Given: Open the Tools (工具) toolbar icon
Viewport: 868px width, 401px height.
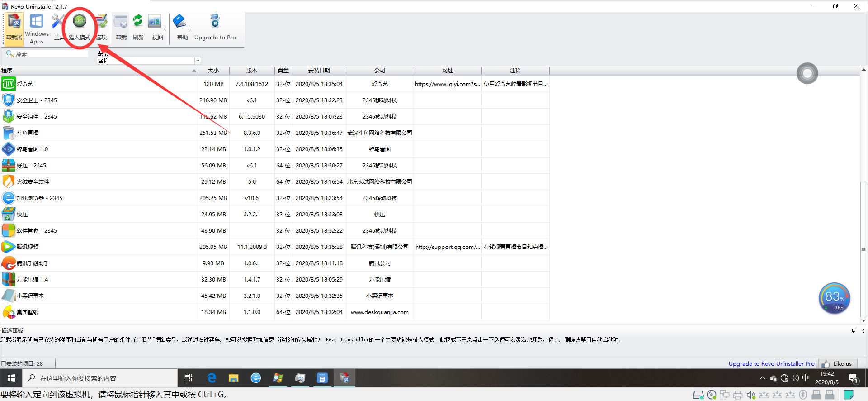Looking at the screenshot, I should (59, 27).
